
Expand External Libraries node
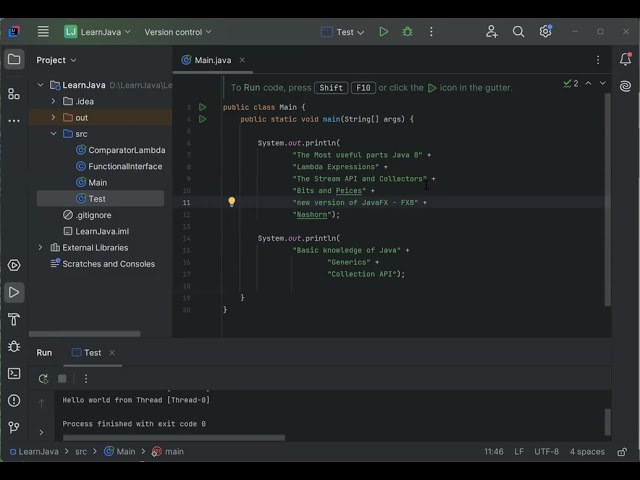[40, 248]
